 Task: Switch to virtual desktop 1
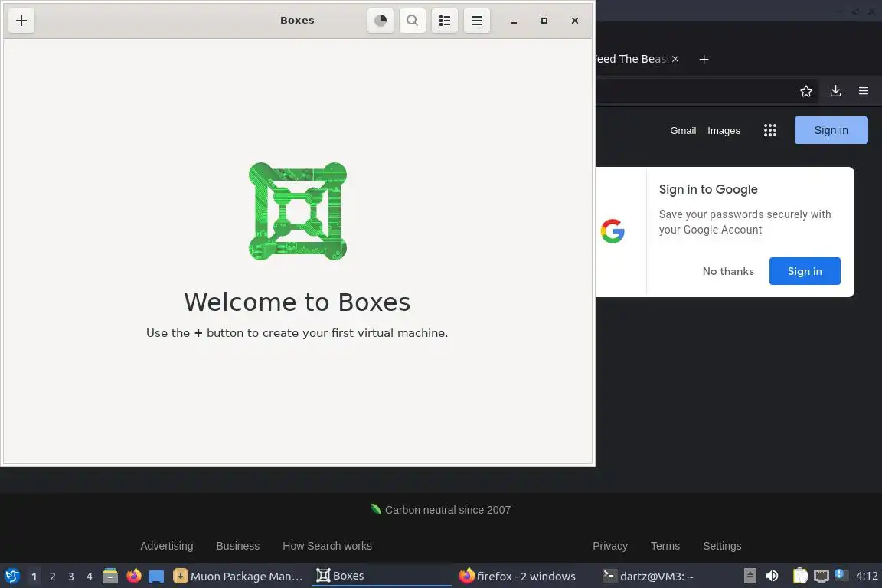34,577
